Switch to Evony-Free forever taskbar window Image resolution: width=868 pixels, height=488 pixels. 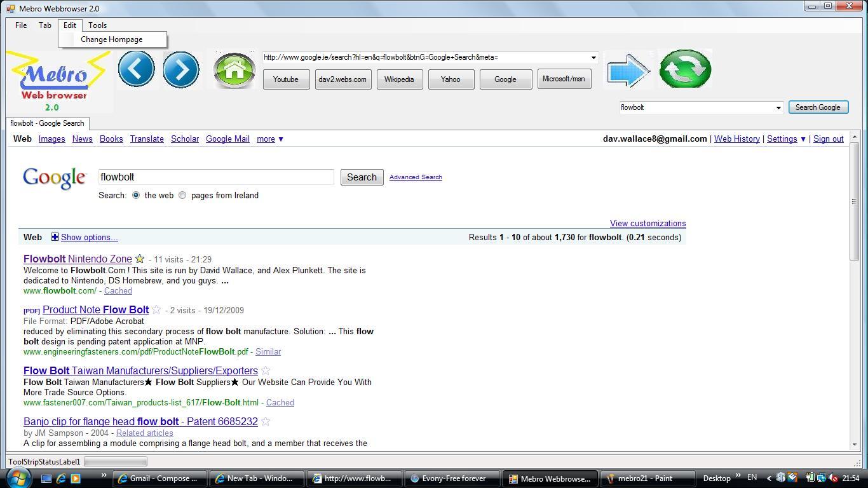(452, 478)
